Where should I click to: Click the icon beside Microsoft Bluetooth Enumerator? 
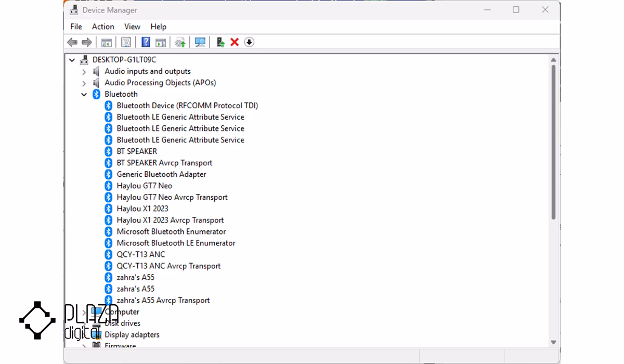tap(109, 231)
